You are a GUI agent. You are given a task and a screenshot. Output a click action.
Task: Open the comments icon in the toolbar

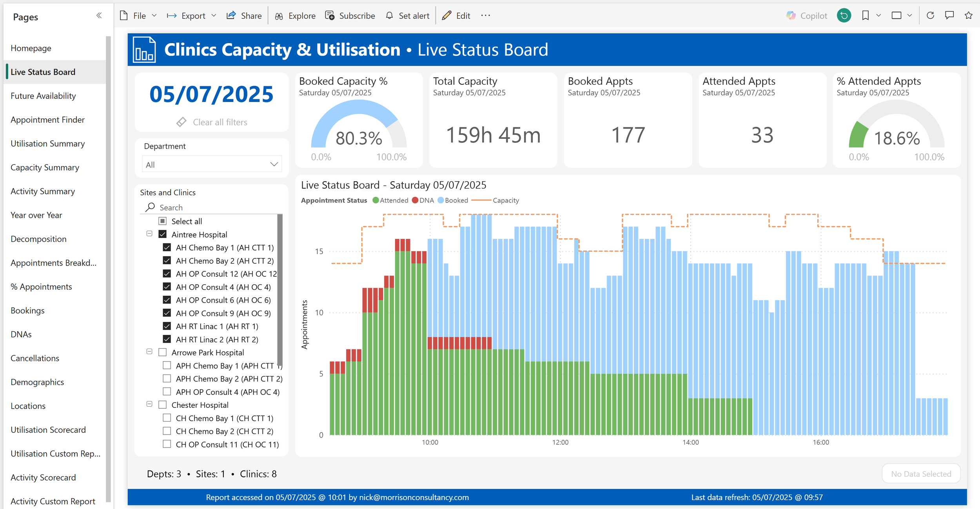[x=949, y=16]
